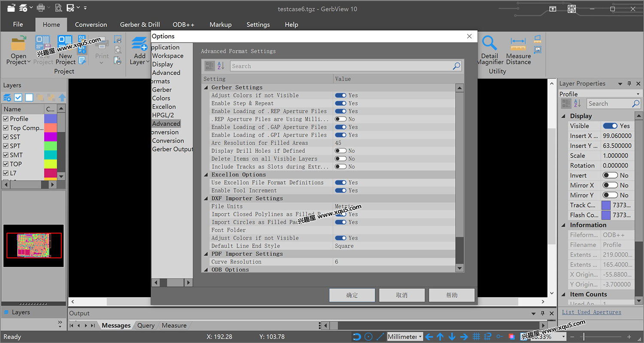Turn on Display Drill Holes if Defined
This screenshot has height=343, width=644.
pos(341,151)
